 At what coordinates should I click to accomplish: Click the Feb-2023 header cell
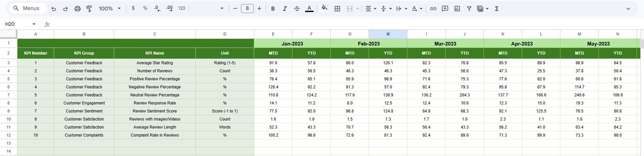pyautogui.click(x=369, y=43)
